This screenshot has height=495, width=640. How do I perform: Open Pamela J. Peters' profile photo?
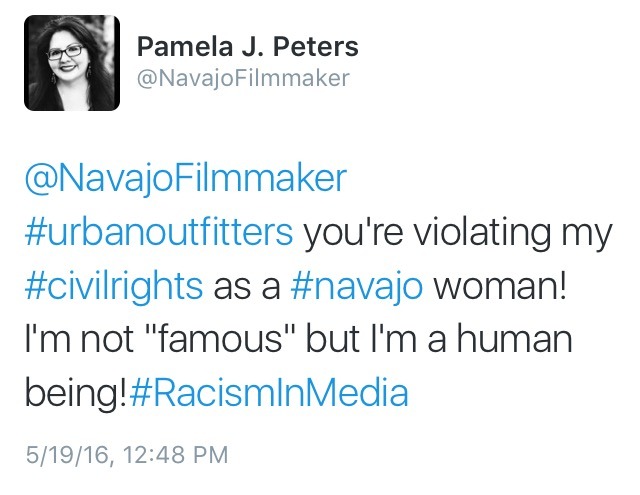click(x=72, y=63)
